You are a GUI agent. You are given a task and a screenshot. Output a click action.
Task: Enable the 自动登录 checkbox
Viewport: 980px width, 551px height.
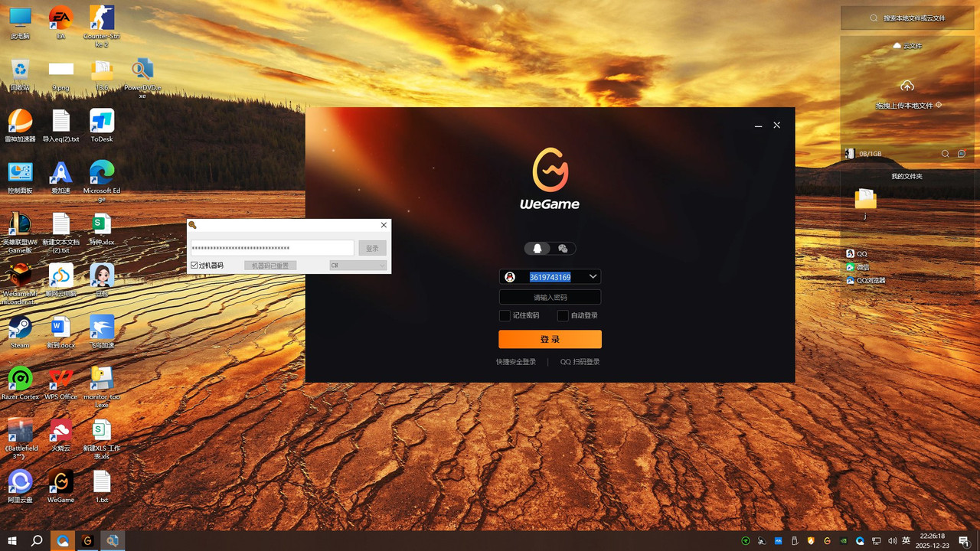click(x=563, y=315)
